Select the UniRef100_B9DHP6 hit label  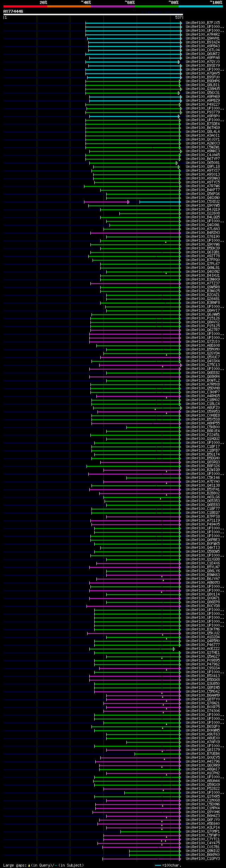click(x=203, y=81)
